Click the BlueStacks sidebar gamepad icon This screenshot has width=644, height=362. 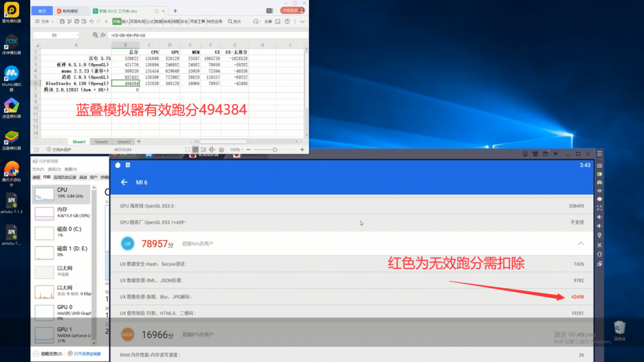[599, 182]
